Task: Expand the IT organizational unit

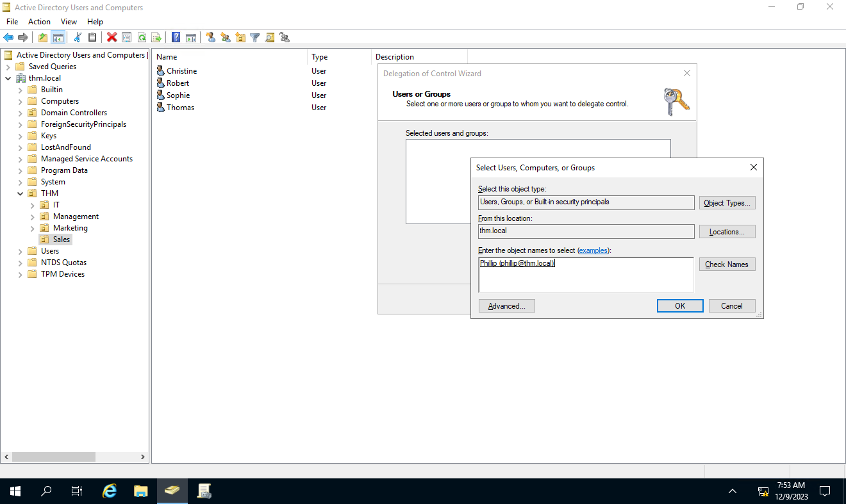Action: pyautogui.click(x=32, y=205)
